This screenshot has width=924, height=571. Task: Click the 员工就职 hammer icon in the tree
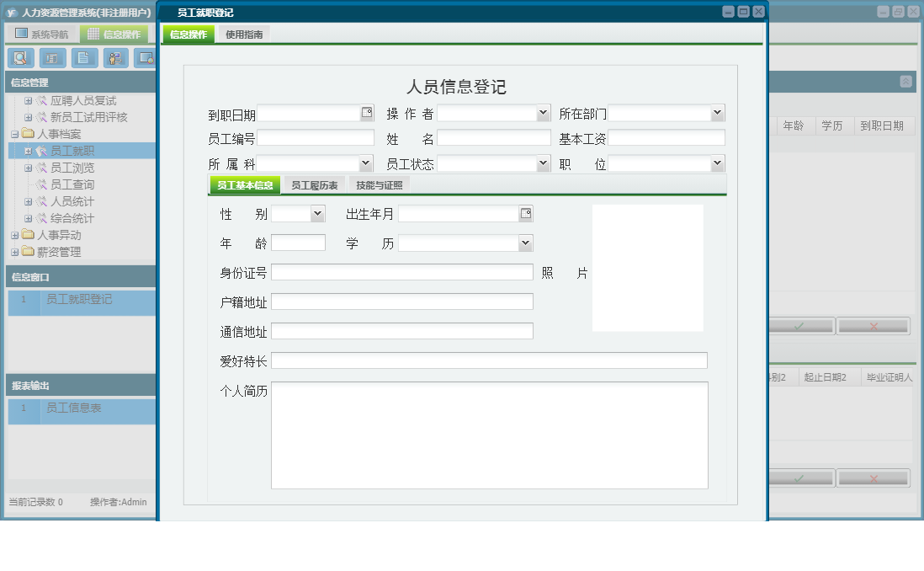tap(43, 150)
